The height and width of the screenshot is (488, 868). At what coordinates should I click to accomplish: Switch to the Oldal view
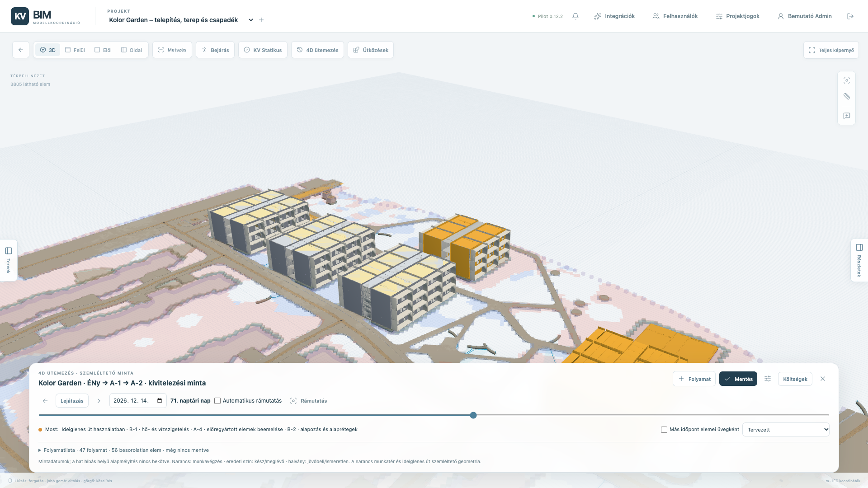(132, 50)
